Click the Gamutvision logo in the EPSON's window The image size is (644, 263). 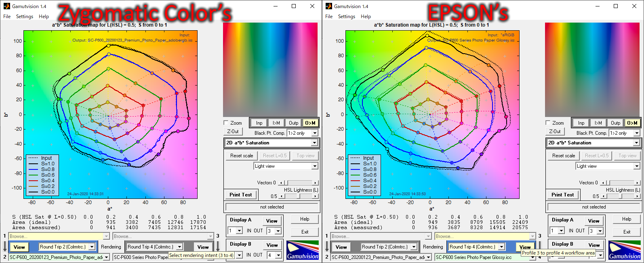tap(625, 250)
